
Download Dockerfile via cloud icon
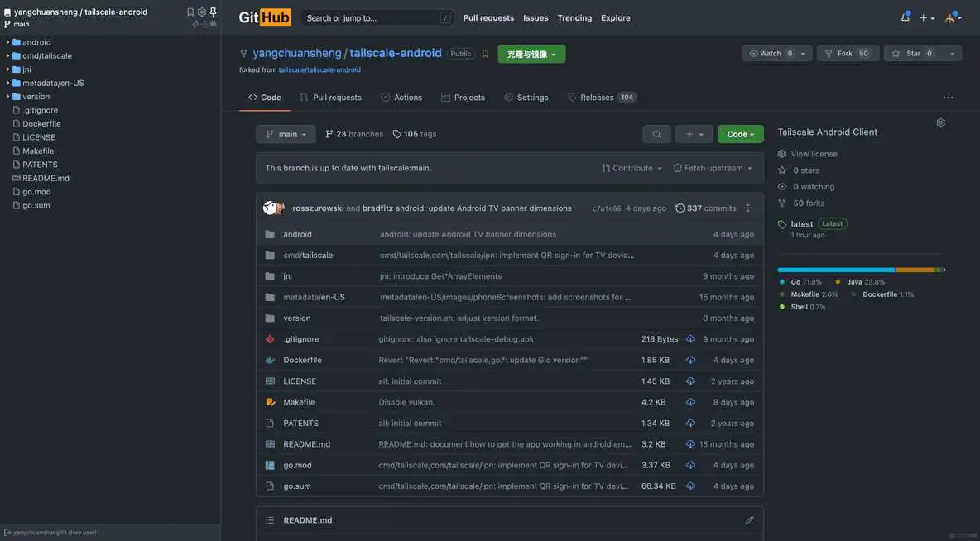pos(690,360)
